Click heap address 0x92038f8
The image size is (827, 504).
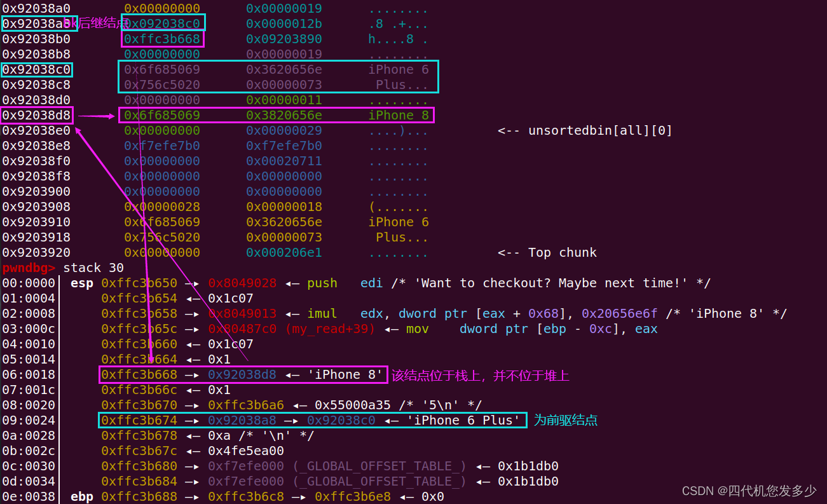37,176
